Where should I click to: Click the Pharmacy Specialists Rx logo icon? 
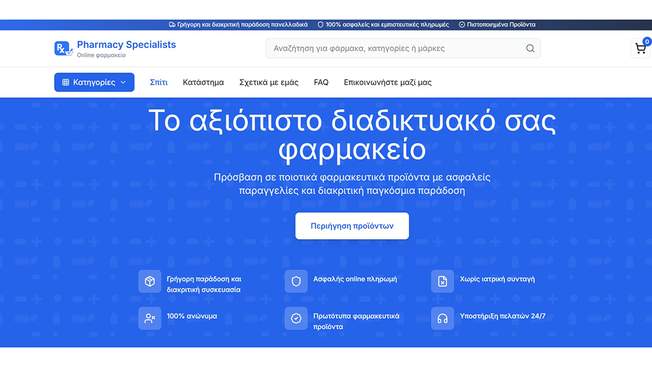63,48
